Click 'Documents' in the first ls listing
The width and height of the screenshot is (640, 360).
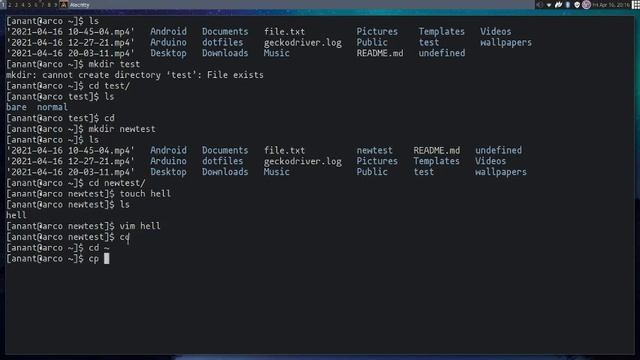tap(225, 32)
